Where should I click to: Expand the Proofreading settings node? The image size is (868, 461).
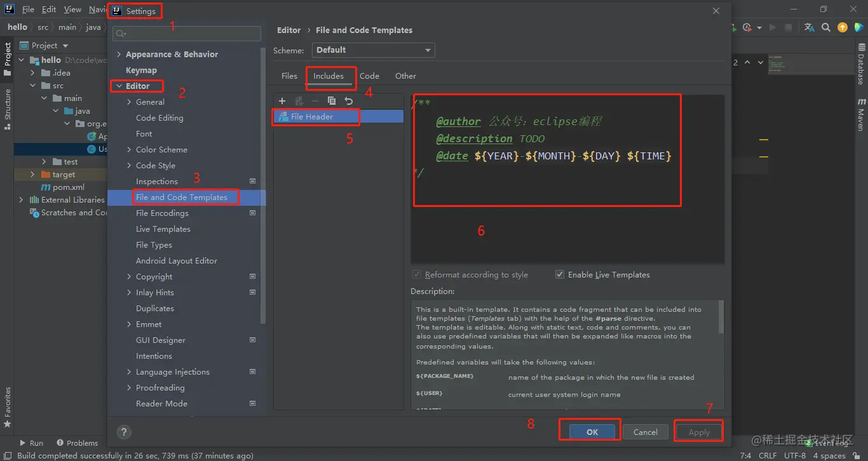point(129,387)
